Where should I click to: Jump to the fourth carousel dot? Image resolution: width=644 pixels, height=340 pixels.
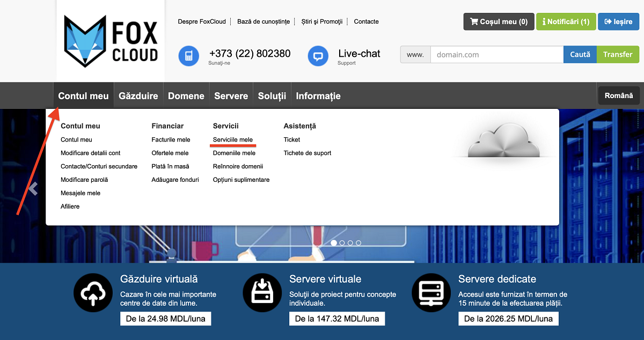pos(358,243)
